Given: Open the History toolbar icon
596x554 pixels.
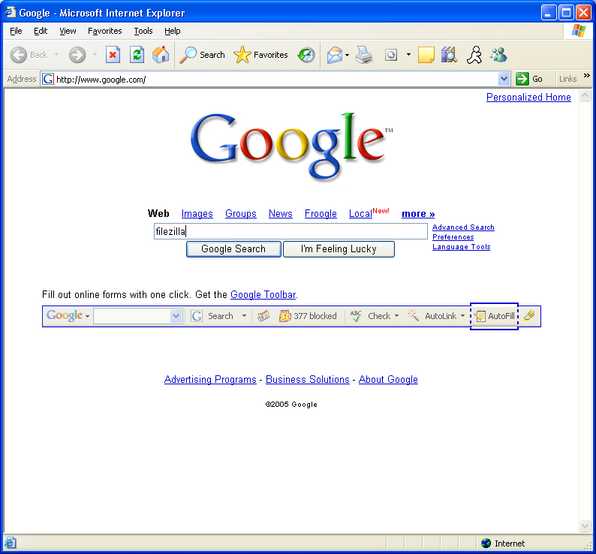Looking at the screenshot, I should (306, 55).
